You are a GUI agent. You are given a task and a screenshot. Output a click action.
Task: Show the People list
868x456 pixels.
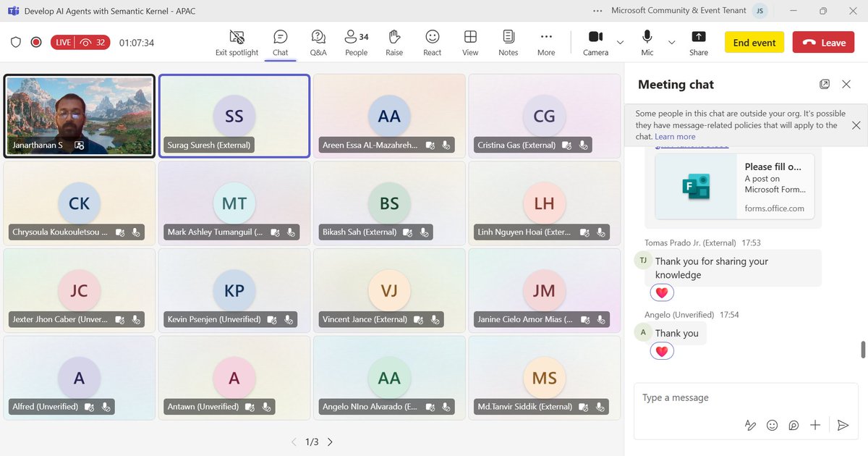tap(356, 43)
